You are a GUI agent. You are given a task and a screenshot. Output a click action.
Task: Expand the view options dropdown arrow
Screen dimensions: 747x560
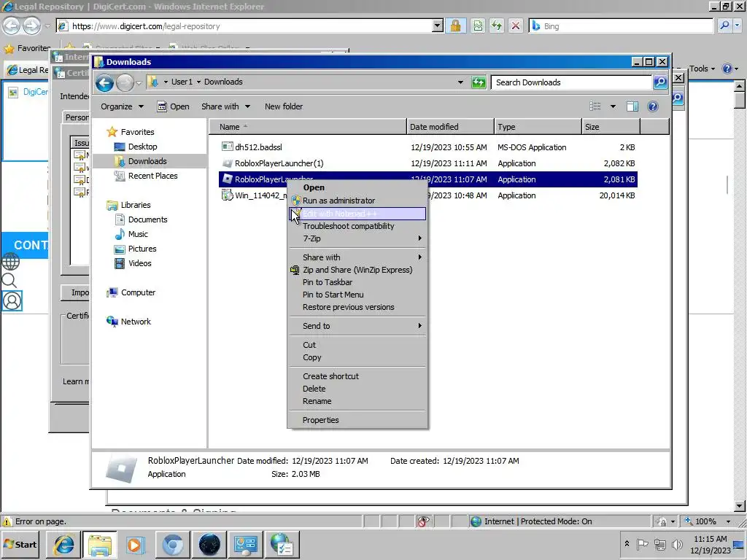click(x=613, y=106)
